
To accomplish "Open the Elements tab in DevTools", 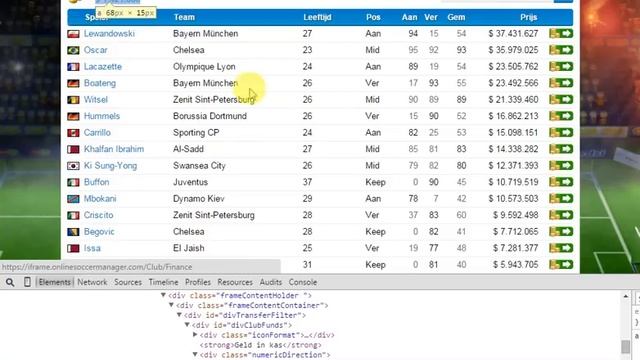I will tap(55, 282).
